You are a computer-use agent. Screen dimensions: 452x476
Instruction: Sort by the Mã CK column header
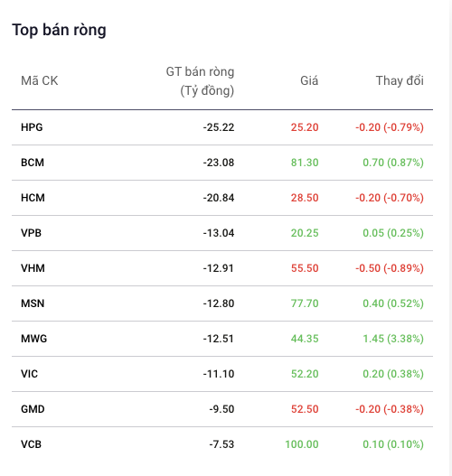(39, 80)
